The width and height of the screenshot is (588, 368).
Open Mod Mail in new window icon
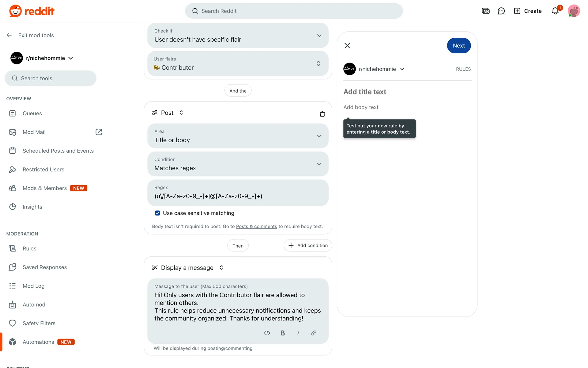point(99,132)
